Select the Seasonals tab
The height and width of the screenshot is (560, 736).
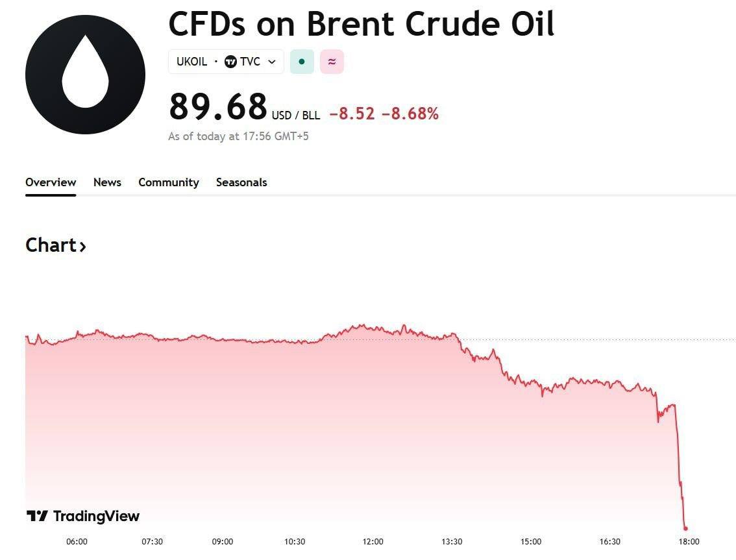241,182
